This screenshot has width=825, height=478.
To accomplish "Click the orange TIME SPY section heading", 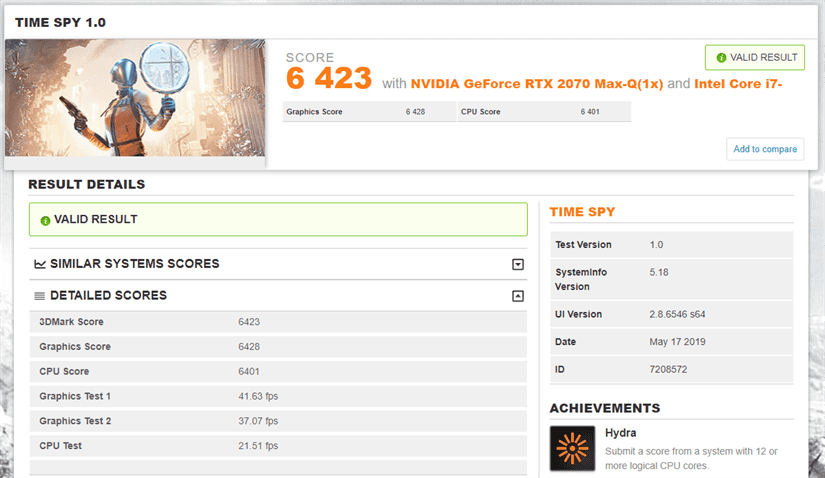I will point(582,212).
